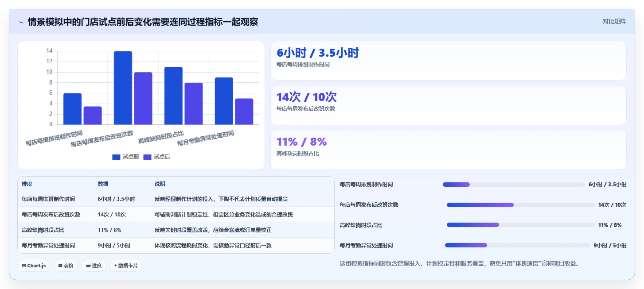Select the 11% / 8% data card value
The height and width of the screenshot is (289, 644).
(301, 142)
